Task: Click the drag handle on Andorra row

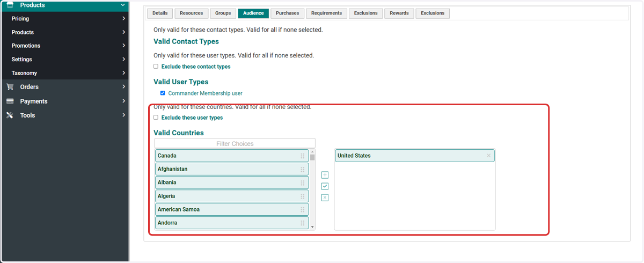Action: tap(303, 223)
